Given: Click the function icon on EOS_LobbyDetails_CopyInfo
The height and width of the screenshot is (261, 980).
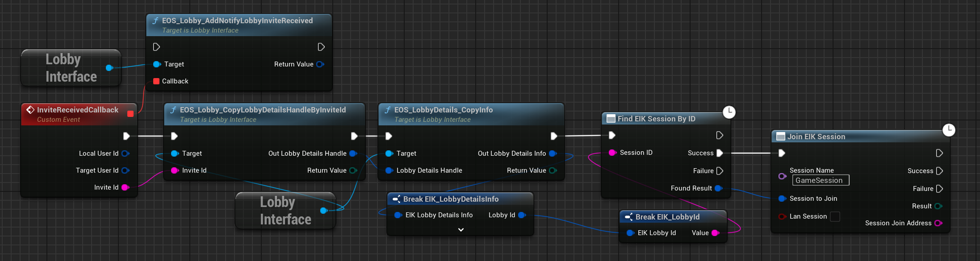Looking at the screenshot, I should 388,110.
